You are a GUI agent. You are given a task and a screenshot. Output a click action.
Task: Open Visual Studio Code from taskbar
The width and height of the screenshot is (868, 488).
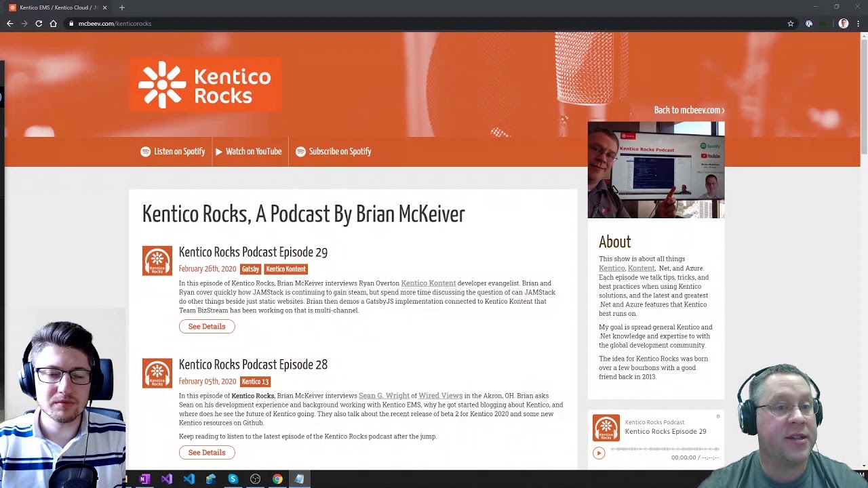189,479
